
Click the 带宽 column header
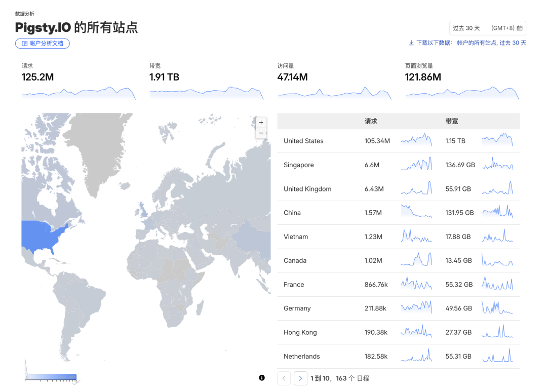tap(452, 122)
